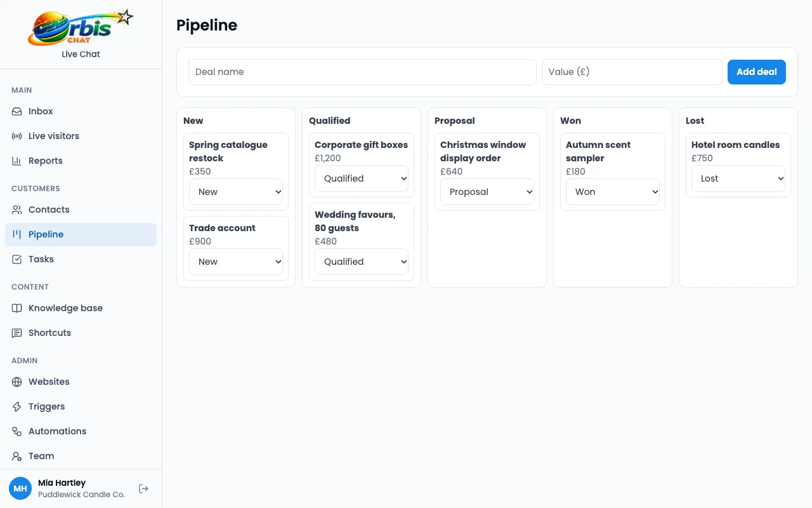Click Mia Hartley account name
The width and height of the screenshot is (812, 508).
tap(62, 483)
